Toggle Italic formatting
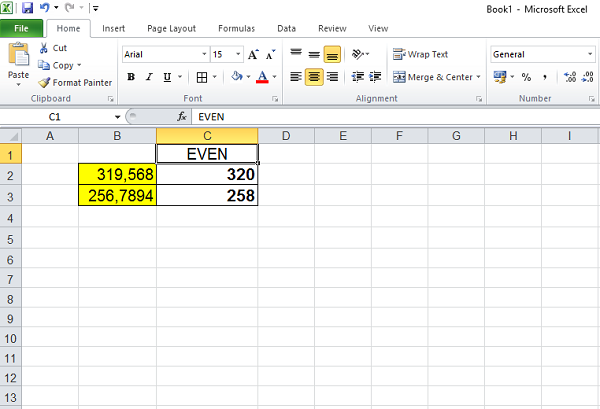Viewport: 600px width, 409px height. click(x=148, y=77)
